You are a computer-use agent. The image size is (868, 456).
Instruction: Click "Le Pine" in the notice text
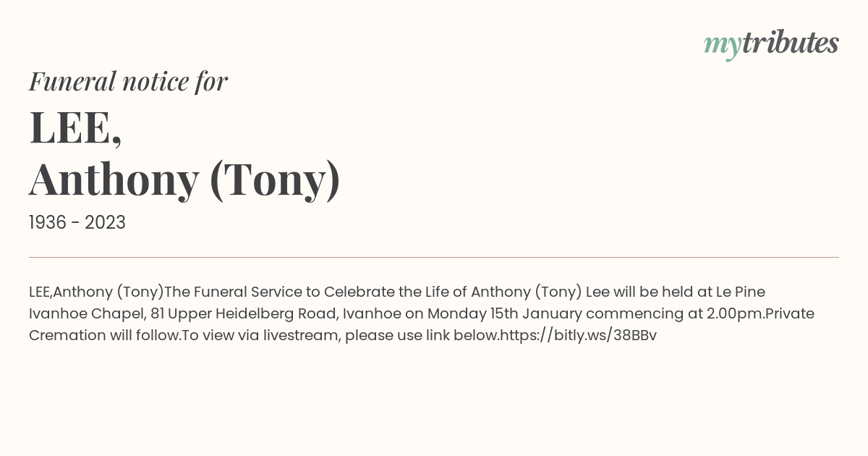(741, 292)
